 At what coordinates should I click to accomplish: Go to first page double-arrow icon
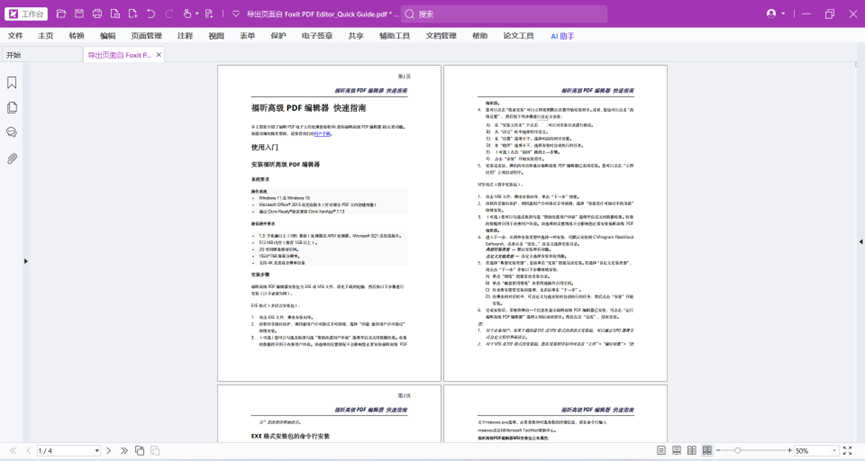13,451
